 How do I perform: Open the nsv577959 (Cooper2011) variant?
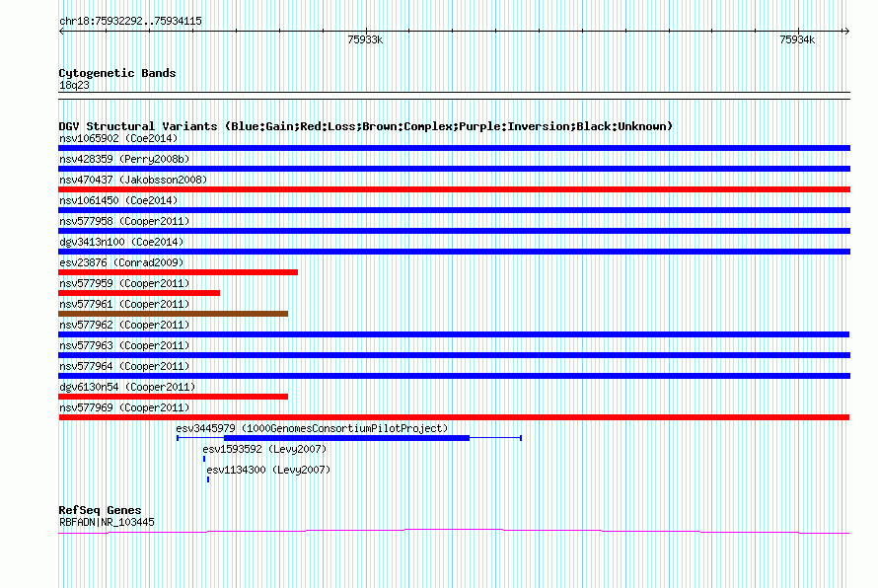point(124,283)
